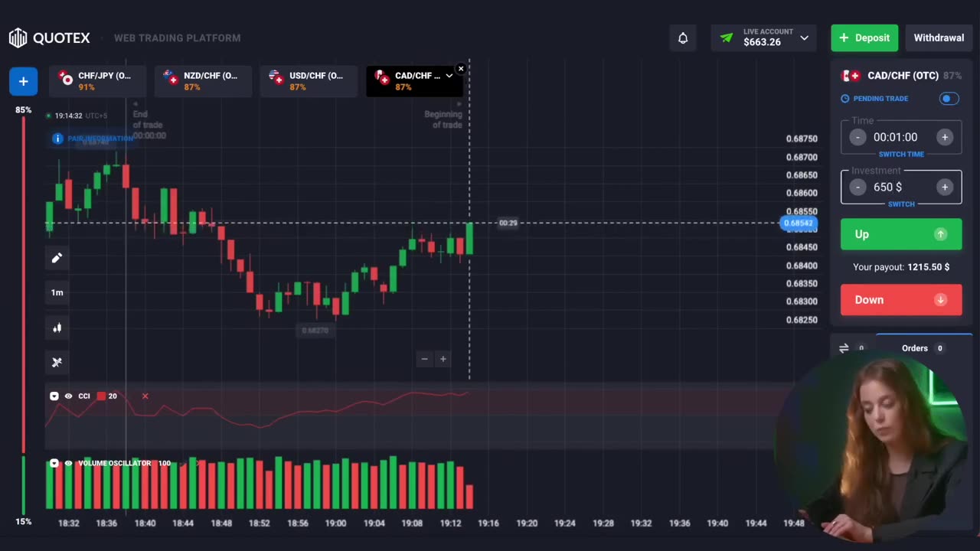Screen dimensions: 980x551
Task: Collapse the CCI indicator dropdown
Action: [54, 396]
